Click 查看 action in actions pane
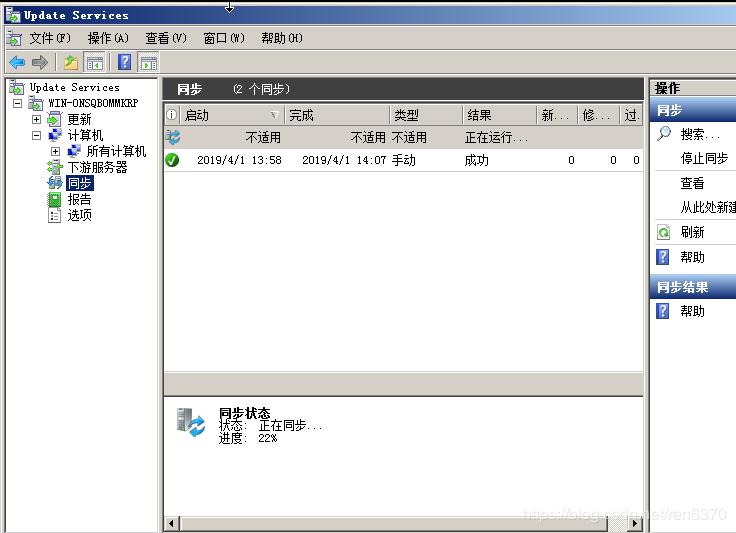Viewport: 736px width, 533px height. [692, 183]
